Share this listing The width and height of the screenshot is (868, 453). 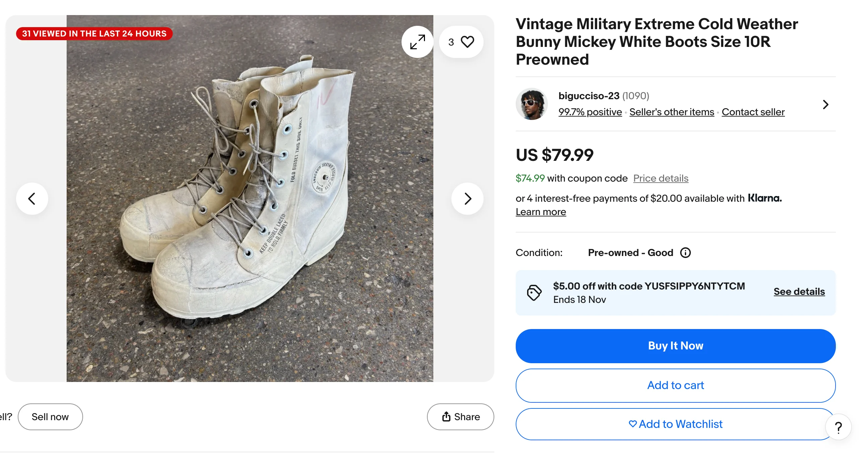(460, 416)
